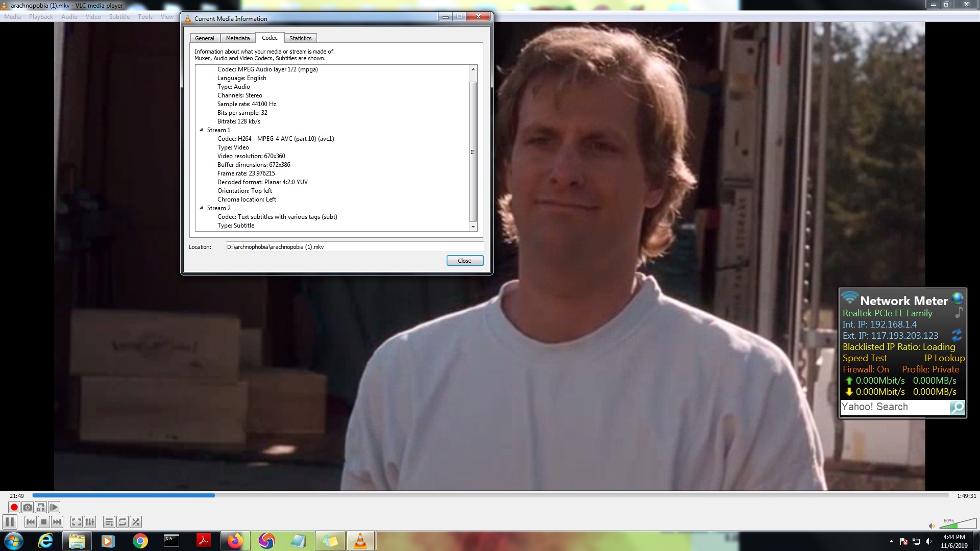Mute audio via the speaker icon
Screen dimensions: 980x551
pyautogui.click(x=932, y=525)
